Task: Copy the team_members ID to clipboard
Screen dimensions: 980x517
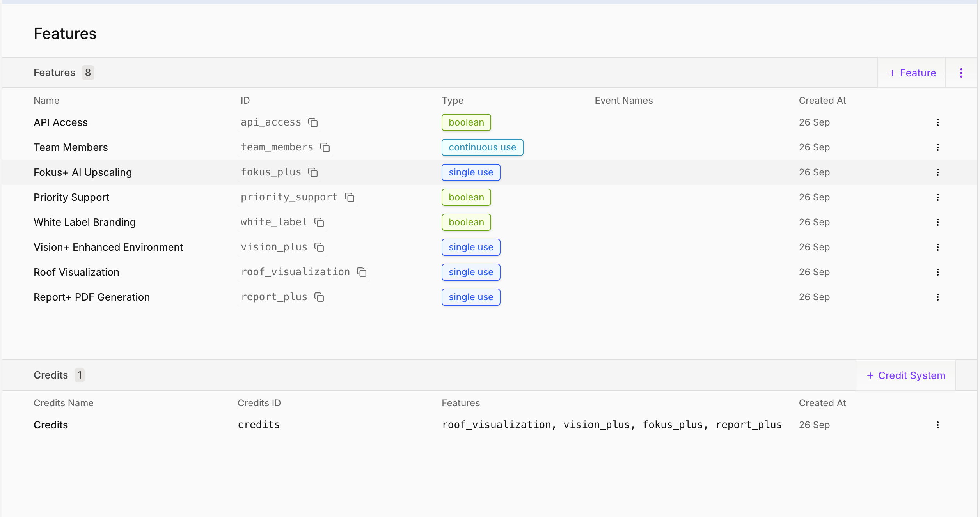Action: (x=325, y=147)
